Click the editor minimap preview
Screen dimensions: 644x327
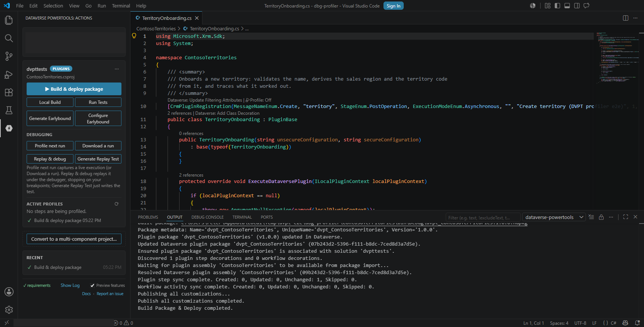tap(619, 58)
